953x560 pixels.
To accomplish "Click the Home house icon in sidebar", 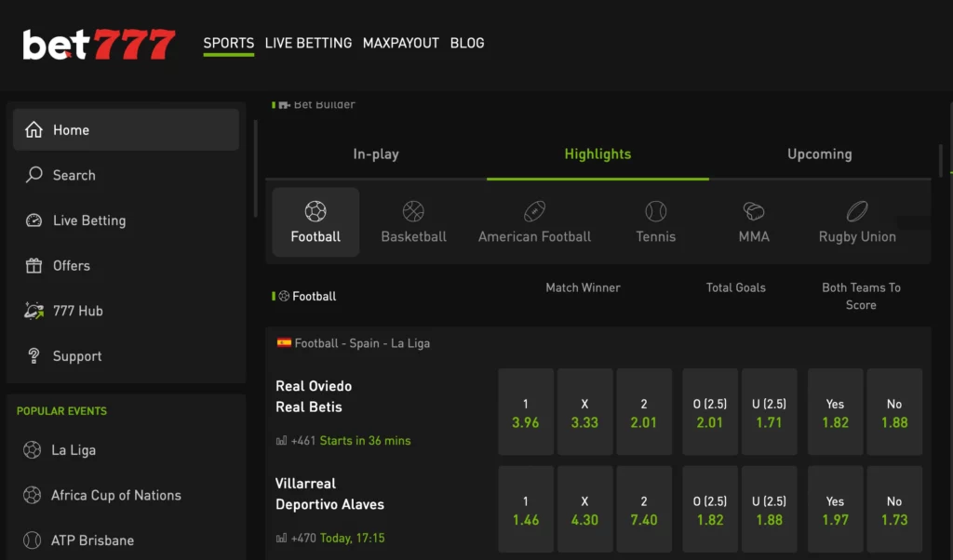I will coord(34,129).
